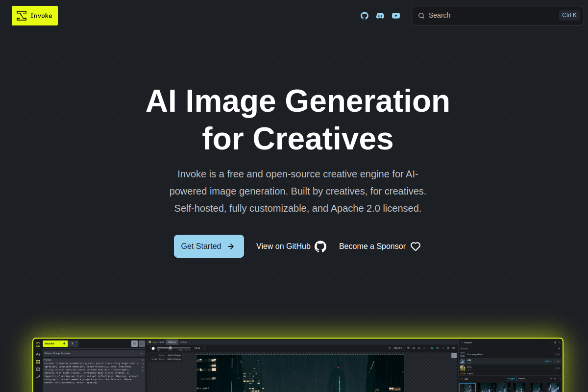The height and width of the screenshot is (392, 588).
Task: Click the undo arrow in canvas toolbar
Action: pyautogui.click(x=437, y=348)
